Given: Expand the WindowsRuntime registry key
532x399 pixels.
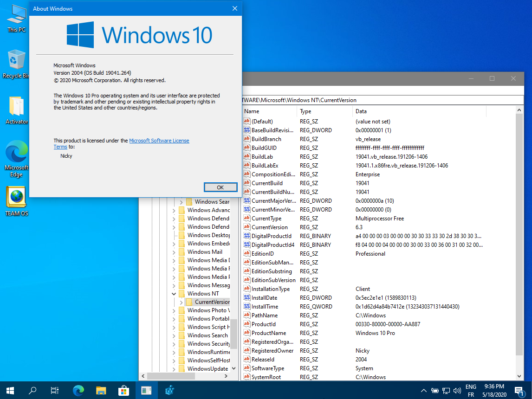Looking at the screenshot, I should [174, 352].
